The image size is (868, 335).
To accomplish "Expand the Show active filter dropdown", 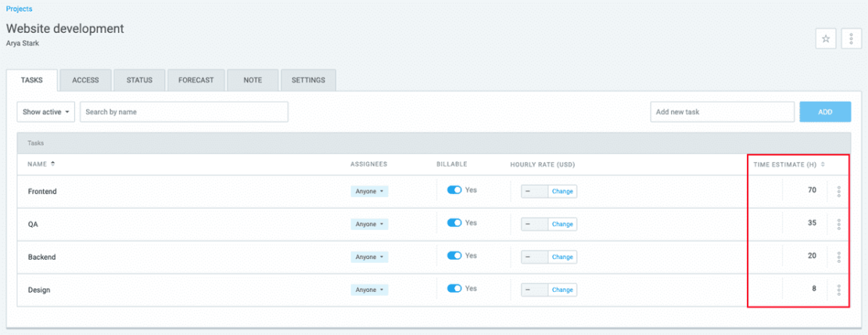I will (46, 112).
